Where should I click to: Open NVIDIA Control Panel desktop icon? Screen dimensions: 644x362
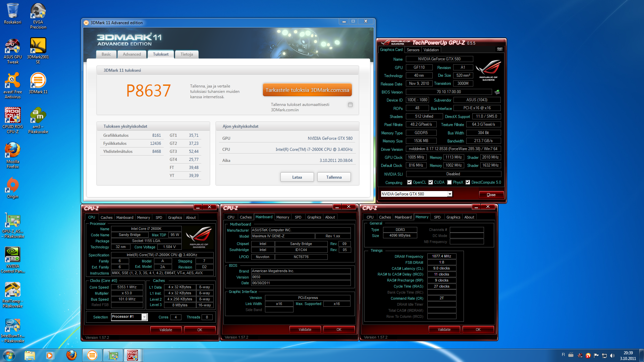(x=12, y=260)
